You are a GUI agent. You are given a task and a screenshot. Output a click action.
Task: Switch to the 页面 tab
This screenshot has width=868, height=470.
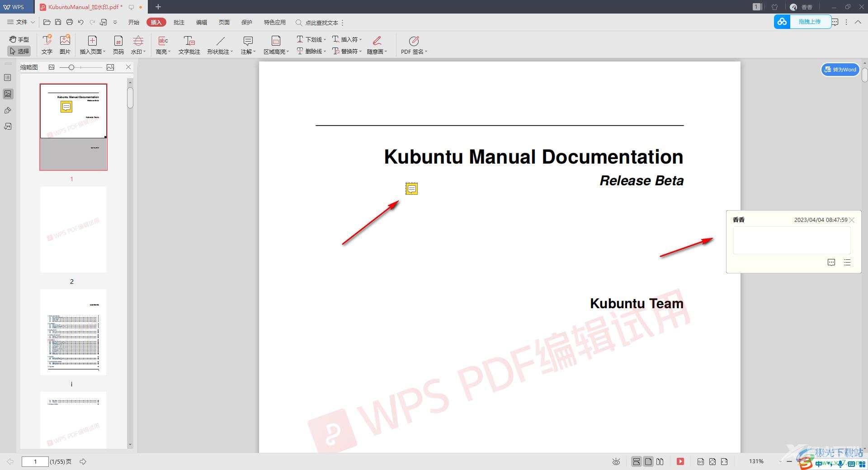224,22
